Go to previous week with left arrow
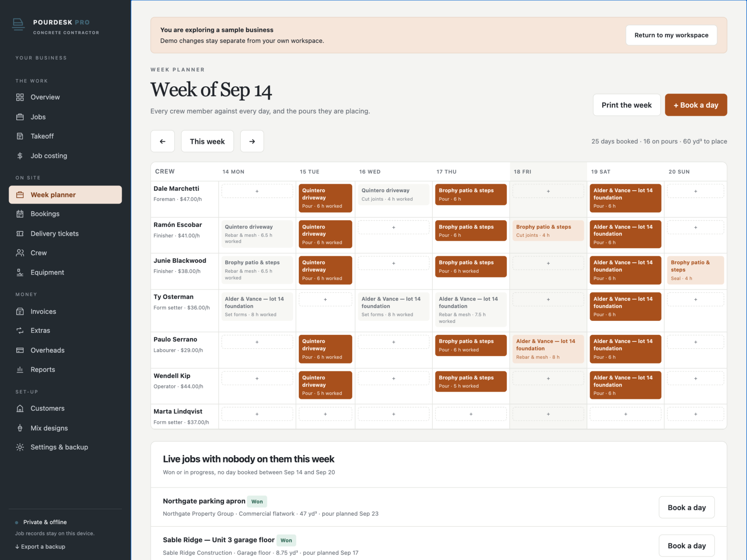Viewport: 747px width, 560px height. tap(163, 141)
